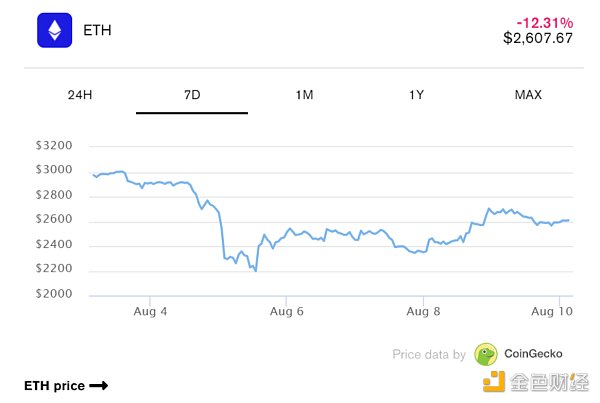600x403 pixels.
Task: Click the ETH price caption link
Action: 54,385
